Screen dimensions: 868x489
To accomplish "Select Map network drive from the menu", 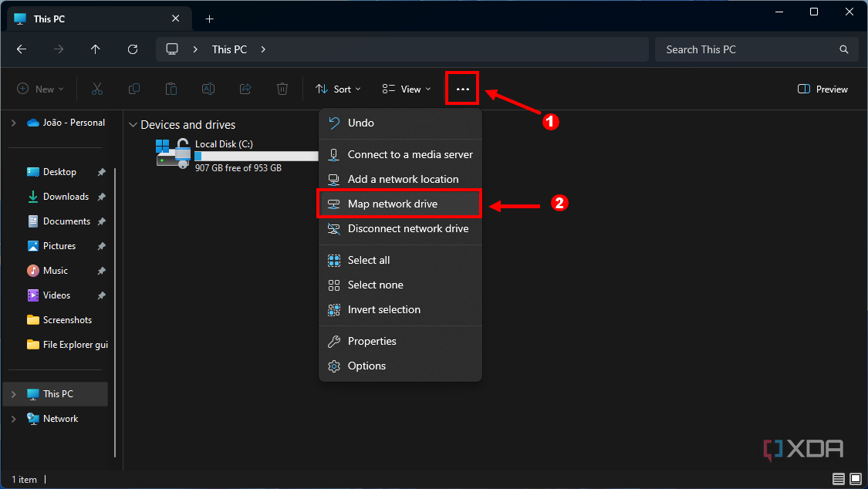I will tap(399, 203).
